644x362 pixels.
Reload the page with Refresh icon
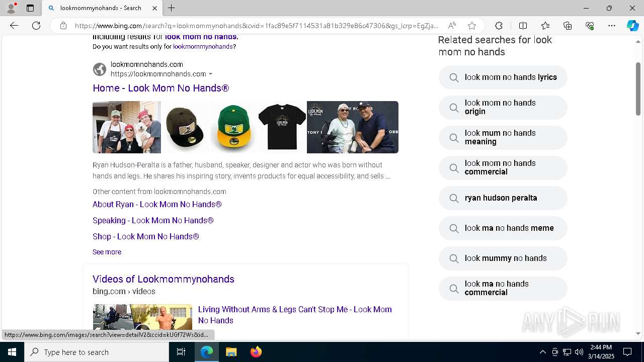(x=36, y=26)
